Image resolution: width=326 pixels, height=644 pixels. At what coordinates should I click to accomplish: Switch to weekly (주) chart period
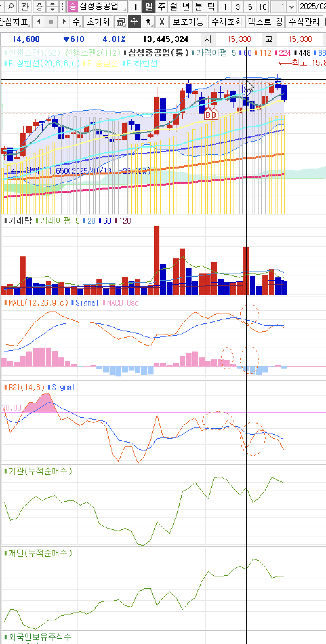click(x=161, y=6)
